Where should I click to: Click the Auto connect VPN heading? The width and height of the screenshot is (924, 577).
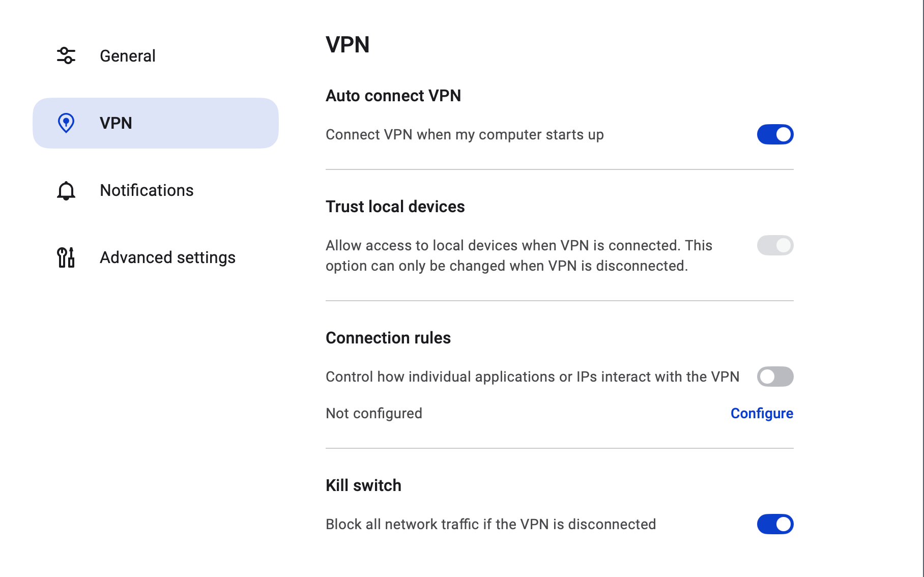tap(393, 95)
